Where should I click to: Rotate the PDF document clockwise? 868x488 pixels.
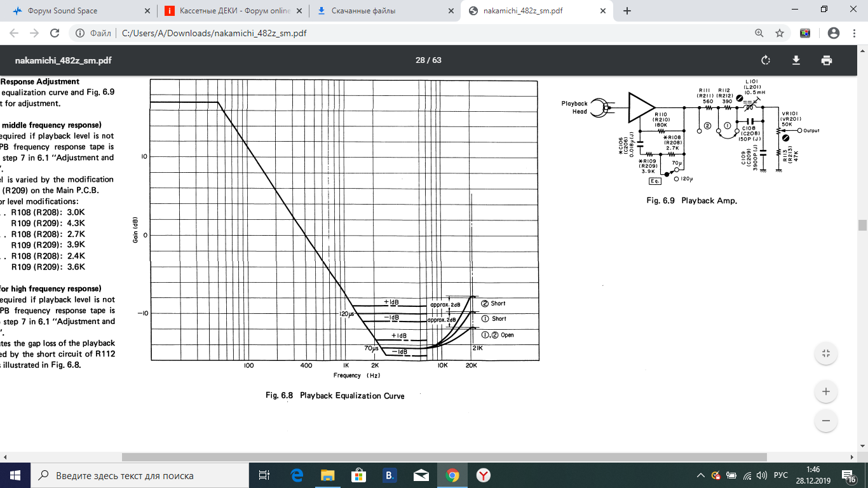tap(766, 60)
